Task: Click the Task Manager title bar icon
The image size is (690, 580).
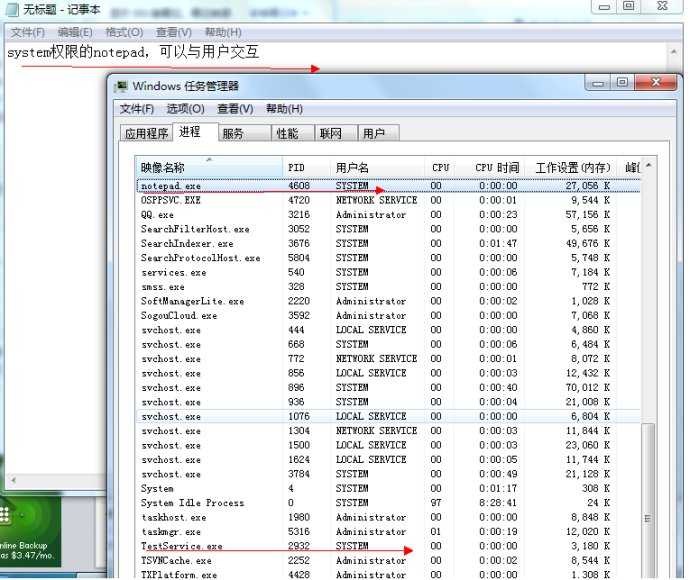Action: point(121,86)
